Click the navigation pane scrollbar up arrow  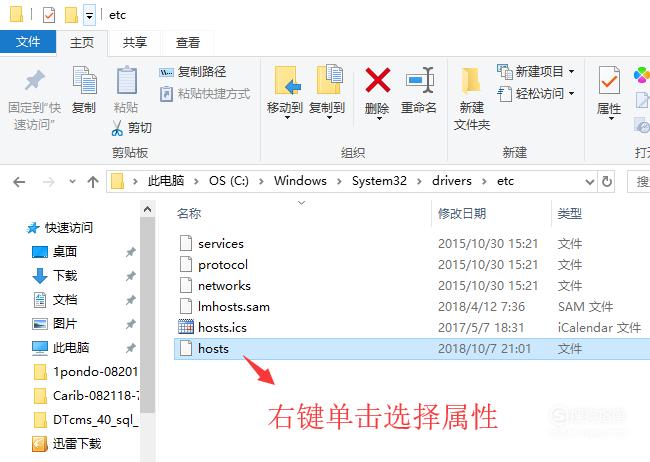click(147, 210)
